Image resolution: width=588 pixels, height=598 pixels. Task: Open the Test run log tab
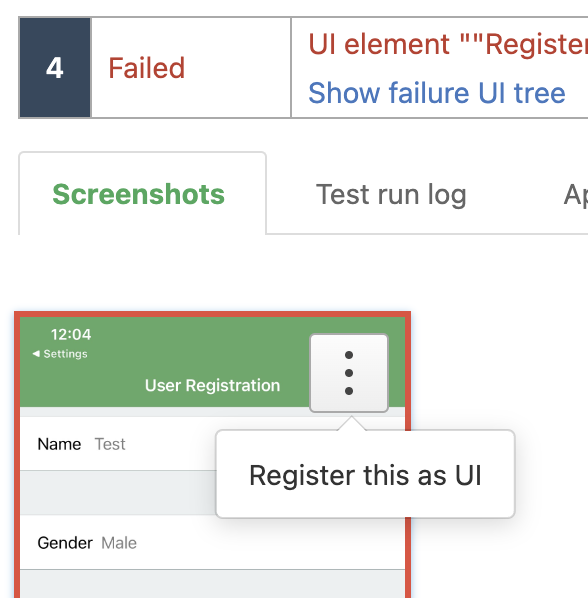(391, 195)
